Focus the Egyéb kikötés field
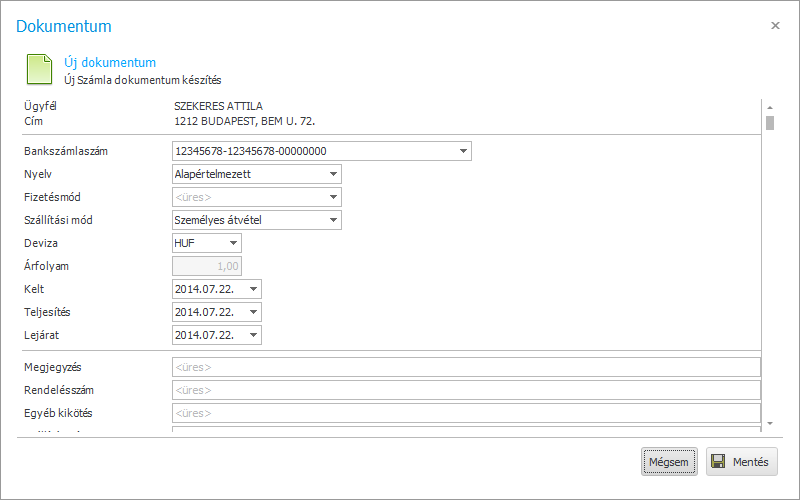800x500 pixels. pos(466,413)
